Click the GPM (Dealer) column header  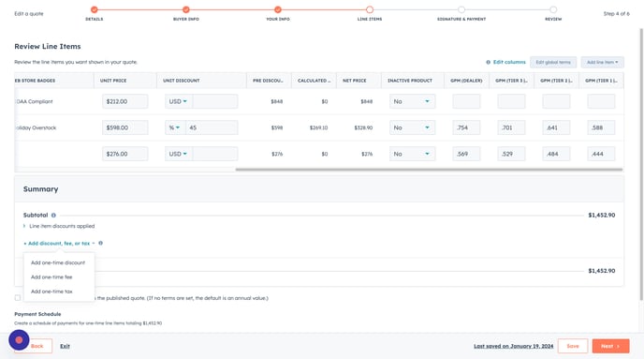coord(466,81)
